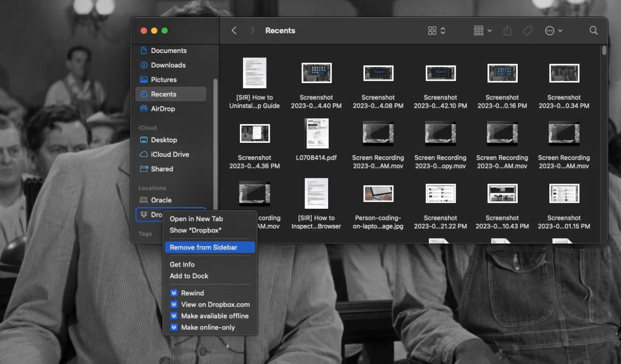621x364 pixels.
Task: Select Pictures in the sidebar
Action: pos(171,80)
